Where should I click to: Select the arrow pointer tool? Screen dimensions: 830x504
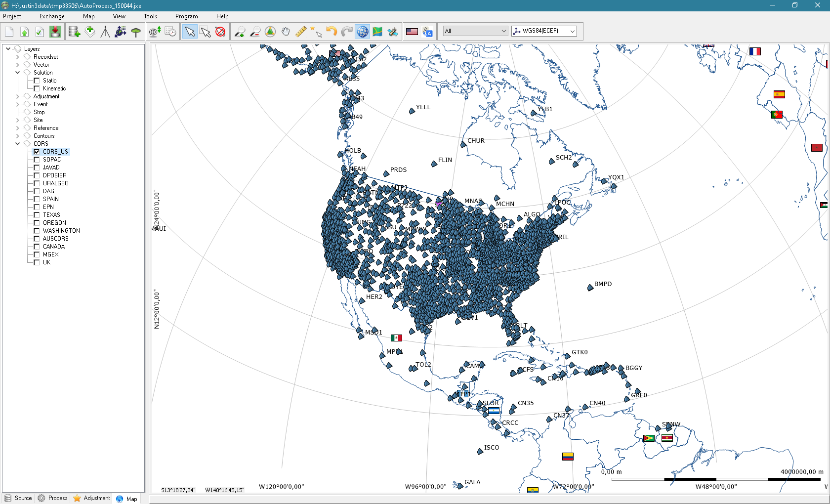pos(190,32)
